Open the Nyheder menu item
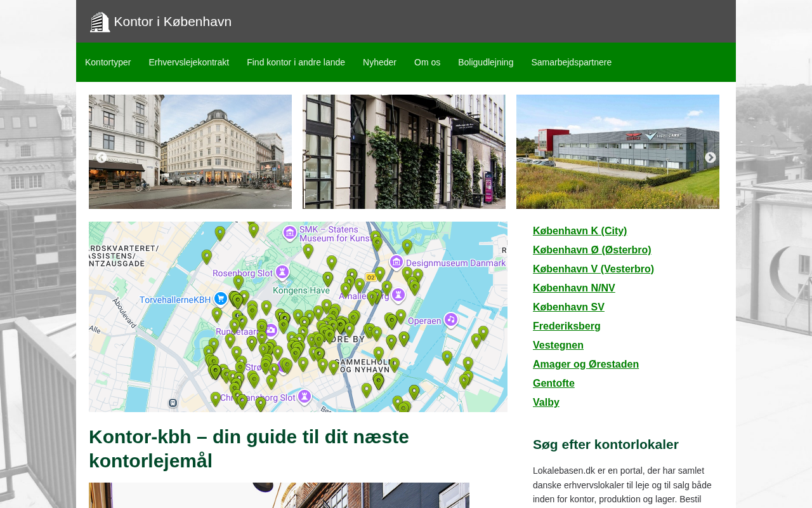The height and width of the screenshot is (508, 812). [380, 62]
